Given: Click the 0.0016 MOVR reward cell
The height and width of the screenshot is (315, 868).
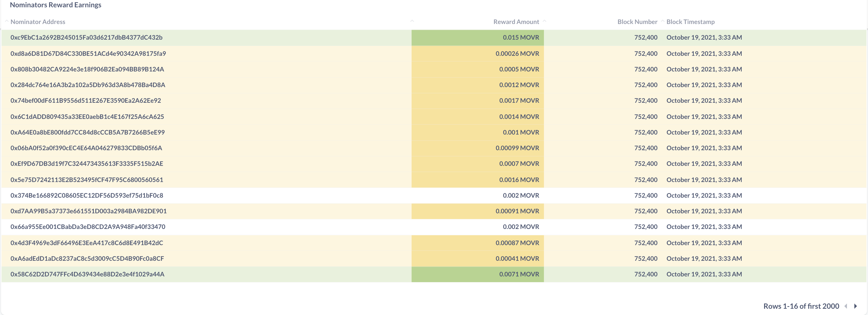Looking at the screenshot, I should click(x=478, y=179).
